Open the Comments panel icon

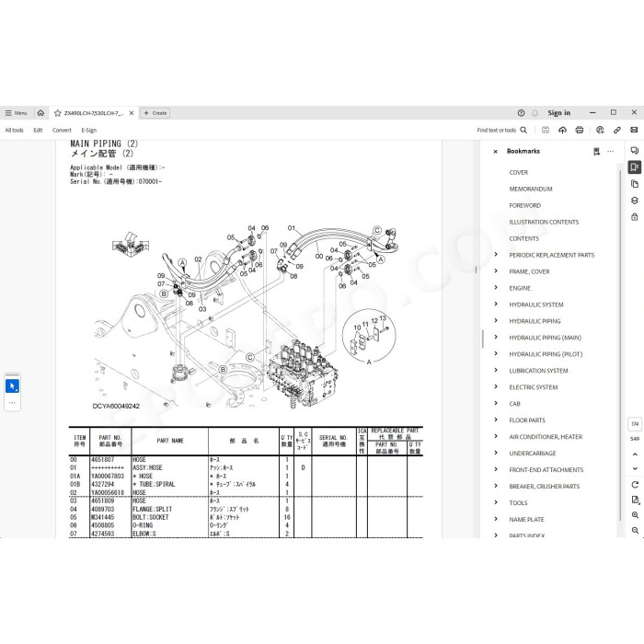[635, 151]
